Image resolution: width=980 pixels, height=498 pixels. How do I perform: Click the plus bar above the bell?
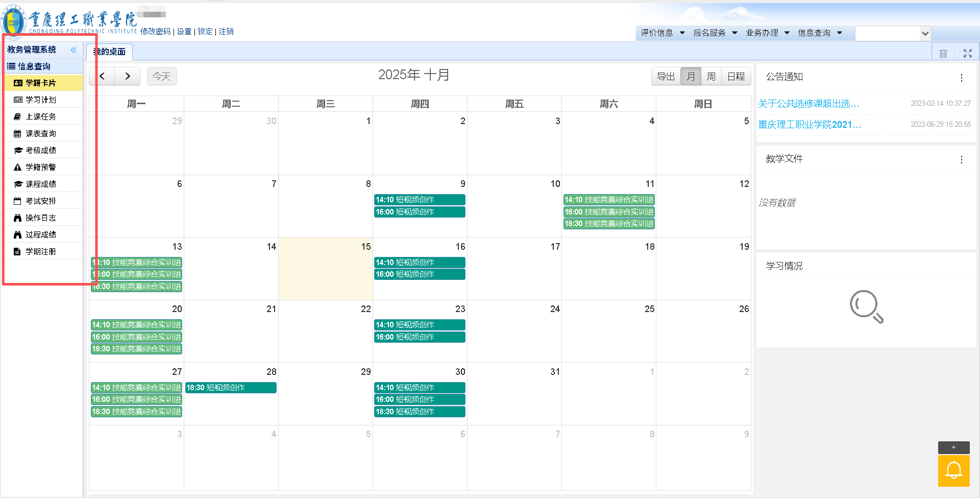point(953,447)
